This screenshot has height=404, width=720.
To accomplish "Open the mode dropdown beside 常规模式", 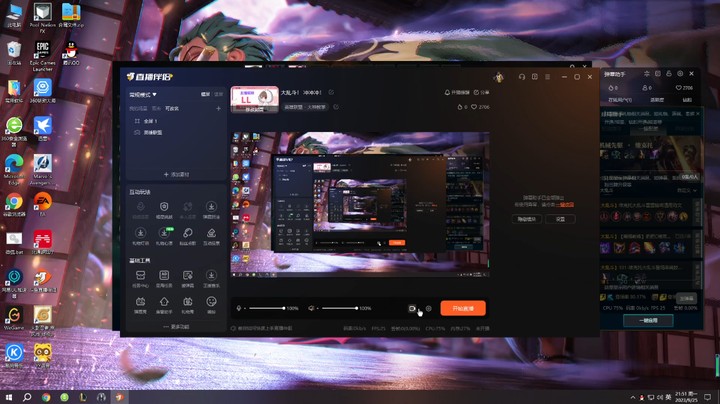I will click(x=155, y=95).
